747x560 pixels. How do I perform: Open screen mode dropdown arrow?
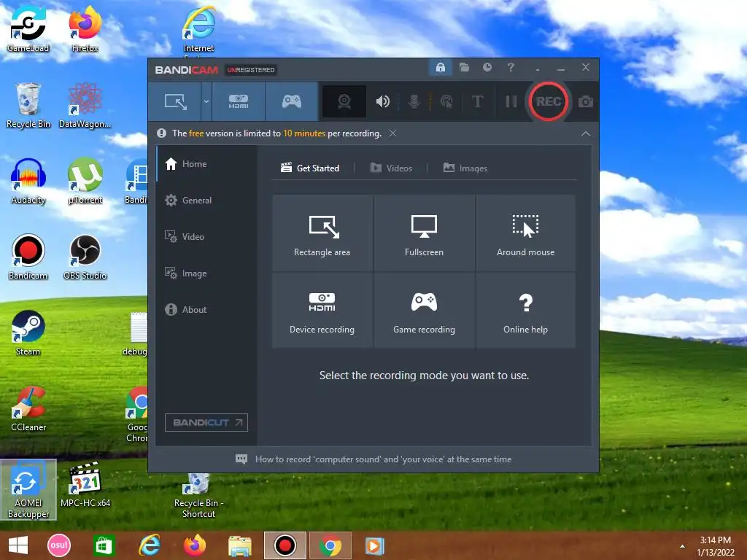(206, 101)
